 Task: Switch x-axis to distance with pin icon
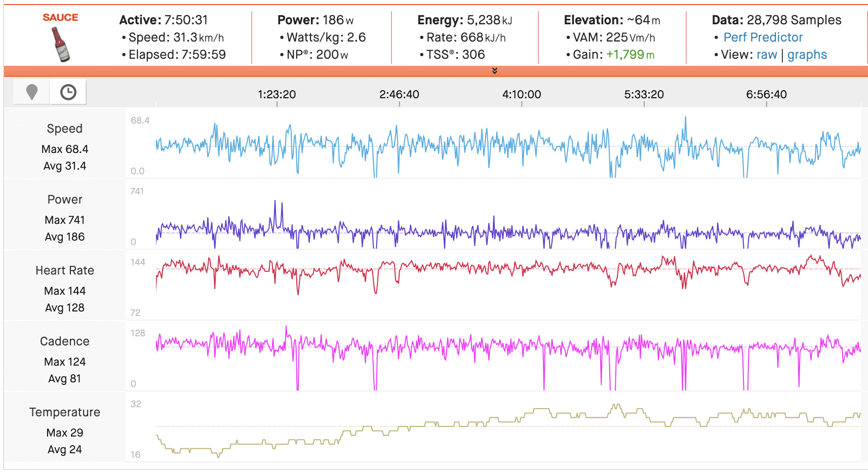click(31, 92)
